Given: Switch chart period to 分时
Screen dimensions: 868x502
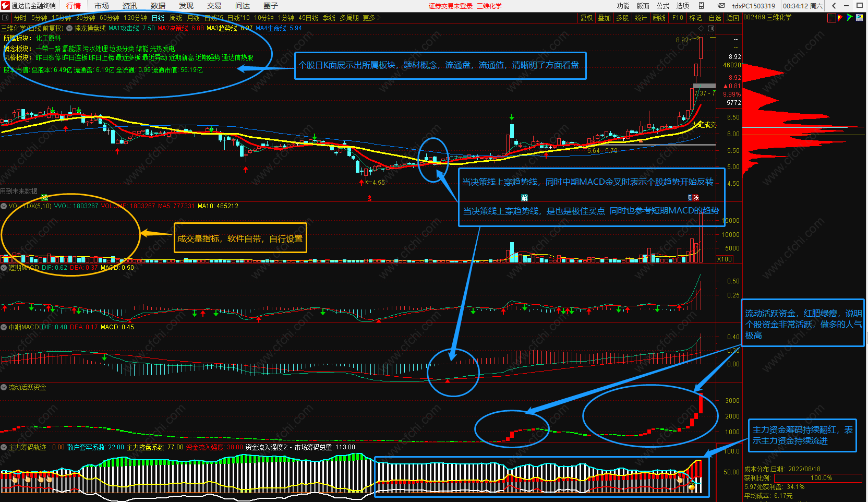Looking at the screenshot, I should coord(20,18).
